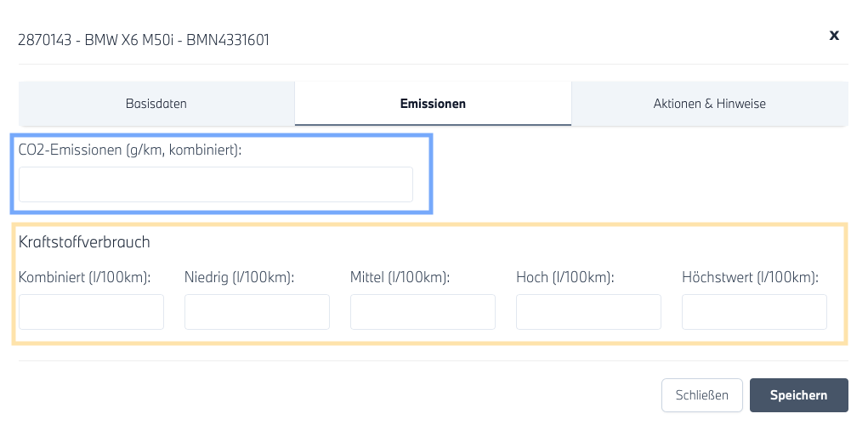Click the Kombiniert (l/100km) label
Viewport: 868px width, 425px height.
[84, 277]
